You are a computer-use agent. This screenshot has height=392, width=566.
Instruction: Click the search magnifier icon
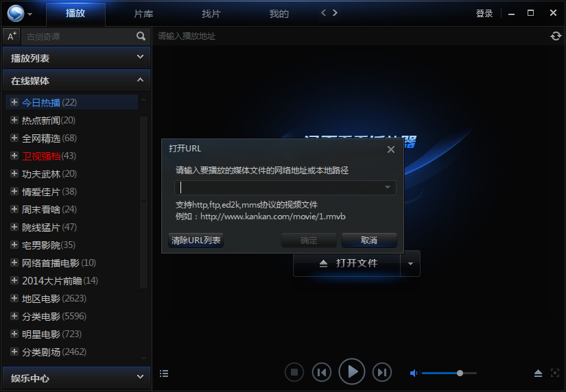141,36
